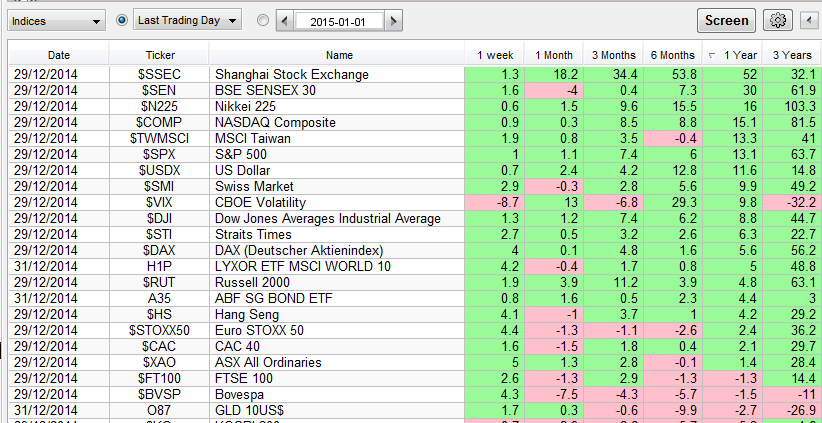Select the $SSEC ticker row

pos(159,75)
